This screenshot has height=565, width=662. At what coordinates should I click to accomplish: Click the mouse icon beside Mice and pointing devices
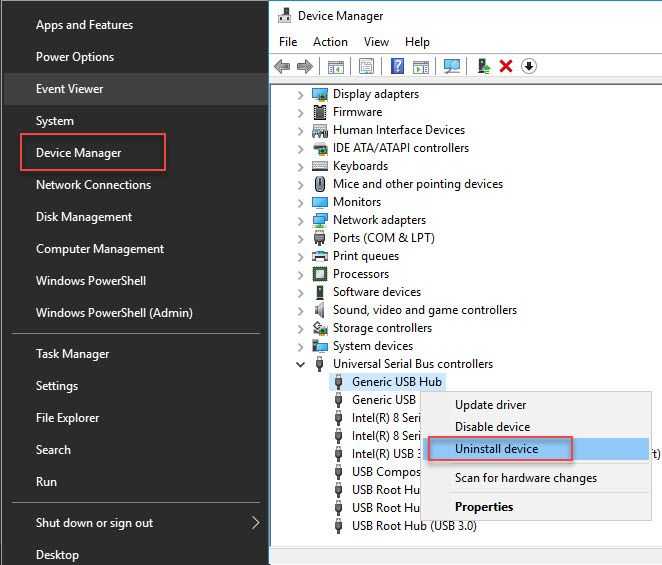tap(320, 184)
